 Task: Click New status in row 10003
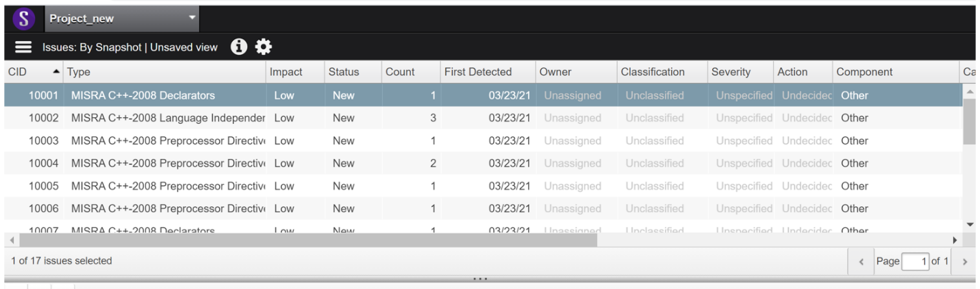(343, 140)
